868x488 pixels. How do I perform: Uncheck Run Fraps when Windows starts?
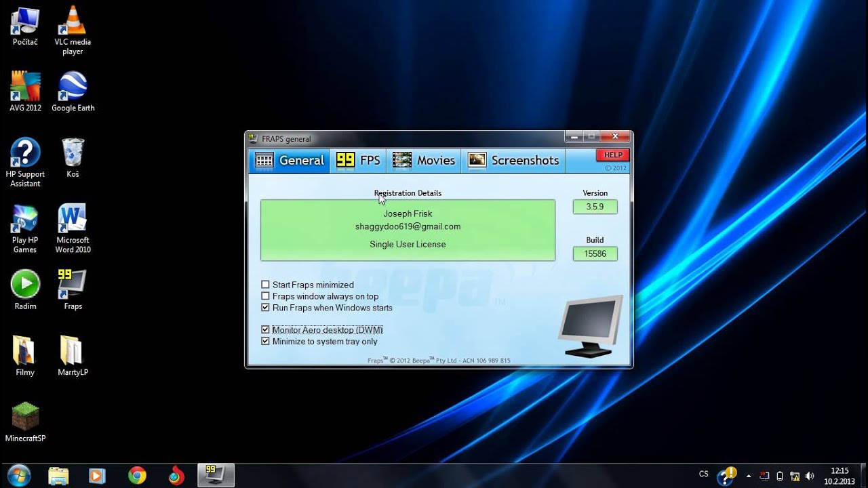[x=265, y=308]
